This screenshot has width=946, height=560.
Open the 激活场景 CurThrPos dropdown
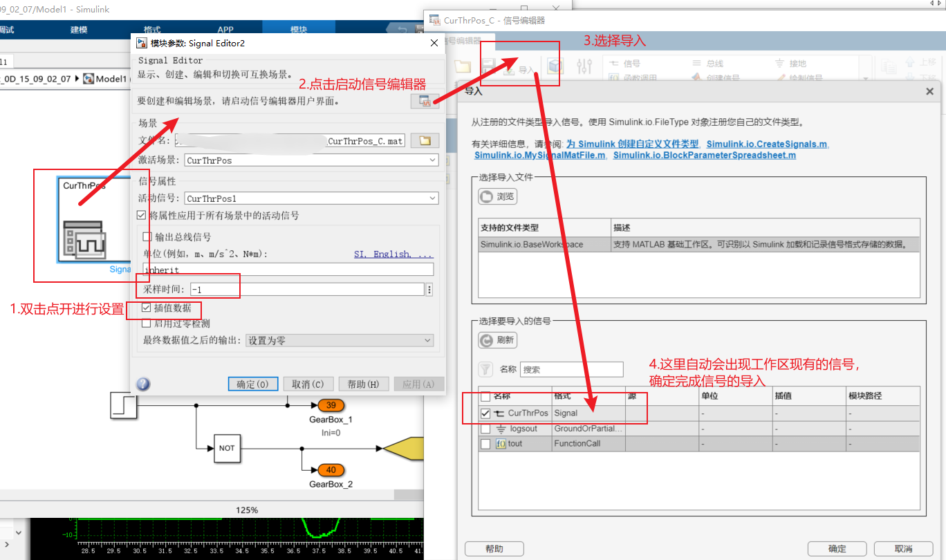434,159
